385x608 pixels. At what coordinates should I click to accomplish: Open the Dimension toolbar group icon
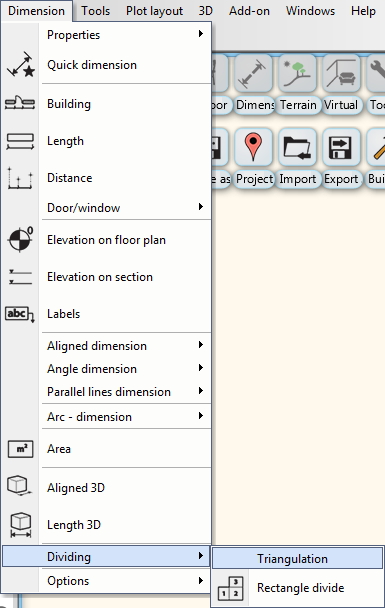[x=253, y=73]
